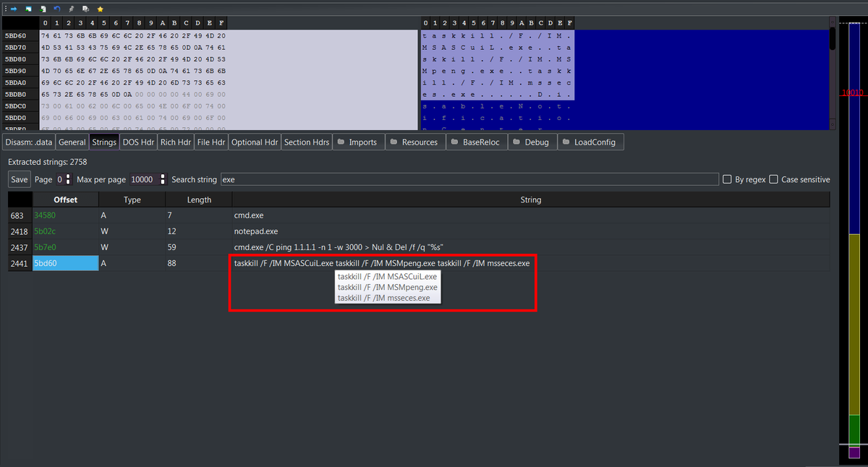
Task: Open the LoadConfig tab
Action: (590, 142)
